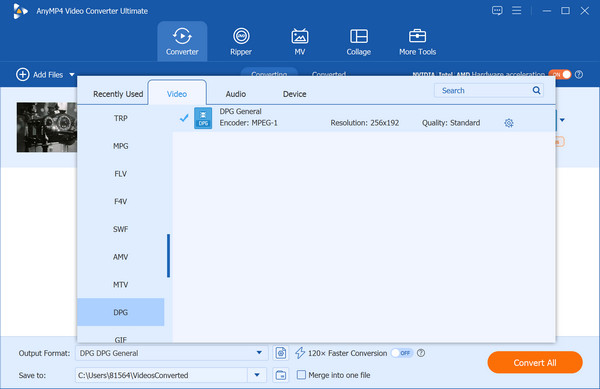Click the DPG format file icon
Image resolution: width=600 pixels, height=389 pixels.
(203, 118)
